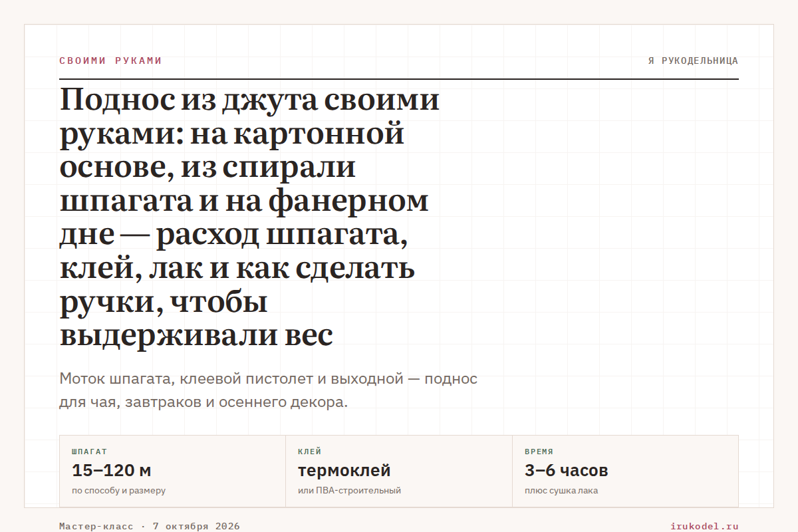
Task: Click the note «по способу и размеру»
Action: click(x=118, y=491)
